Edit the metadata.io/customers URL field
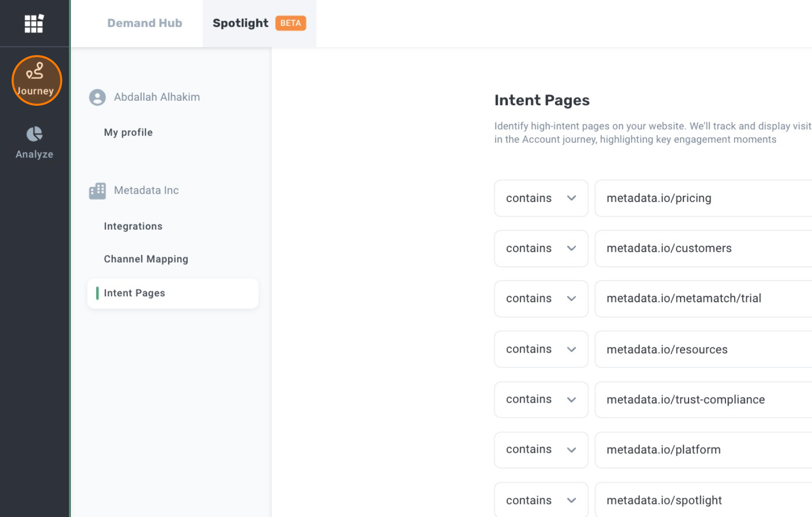Screen dimensions: 812x517 pyautogui.click(x=704, y=248)
